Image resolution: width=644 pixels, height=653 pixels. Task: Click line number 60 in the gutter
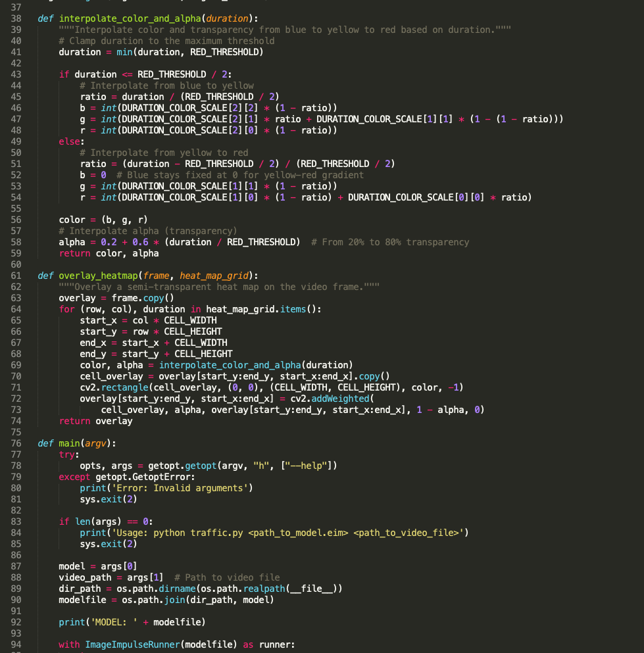tap(16, 264)
